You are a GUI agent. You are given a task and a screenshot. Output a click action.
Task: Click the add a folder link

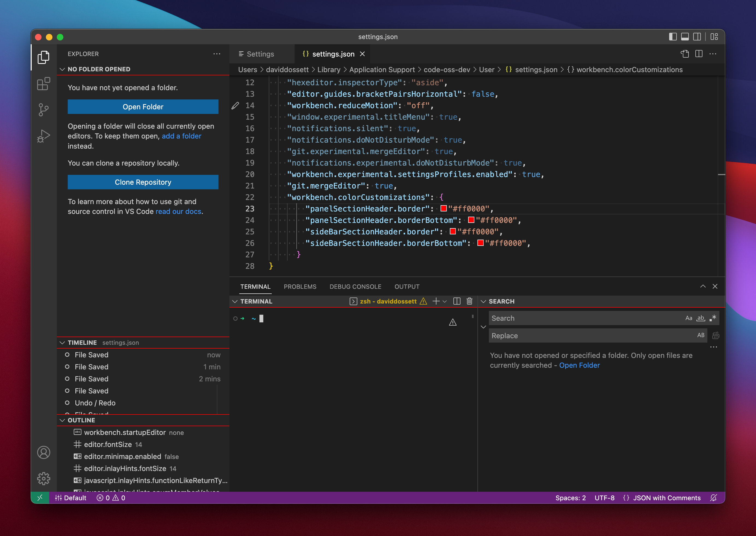182,136
